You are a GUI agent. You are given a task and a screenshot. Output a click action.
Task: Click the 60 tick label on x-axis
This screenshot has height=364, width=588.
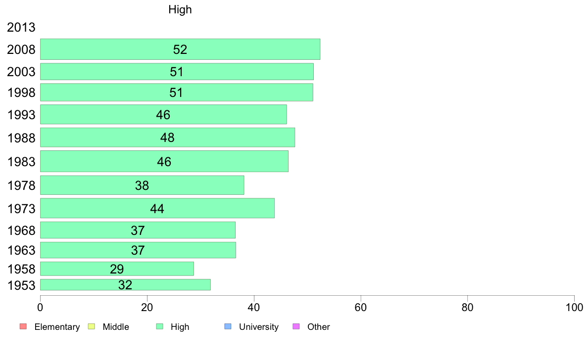(360, 308)
